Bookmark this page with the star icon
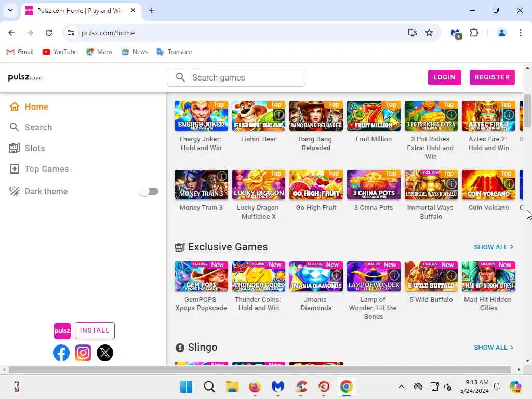This screenshot has width=532, height=399. (x=429, y=33)
